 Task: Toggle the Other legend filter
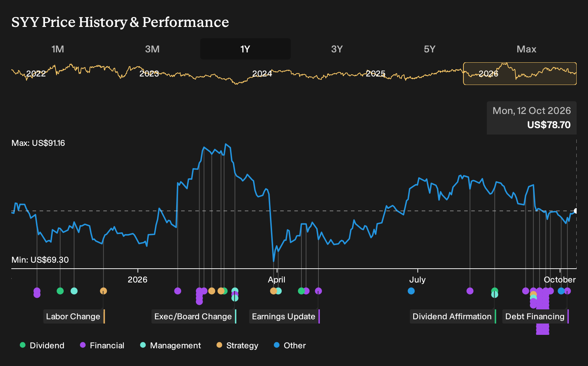290,345
